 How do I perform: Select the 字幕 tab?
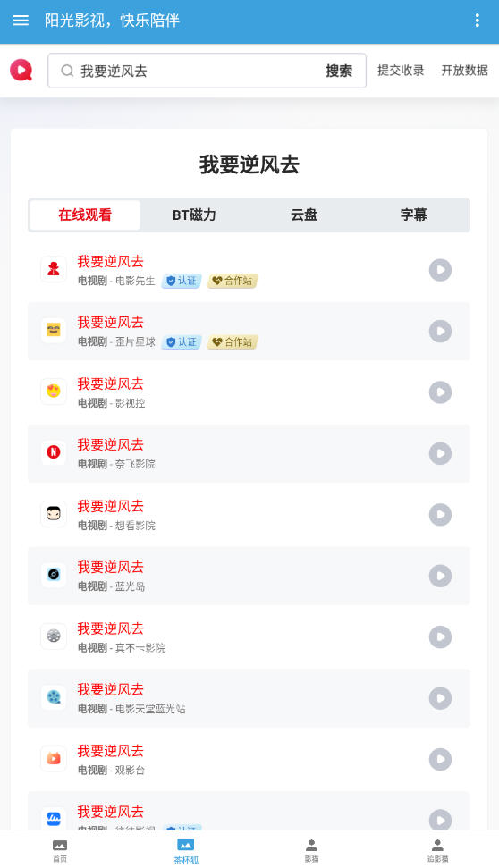tap(414, 215)
